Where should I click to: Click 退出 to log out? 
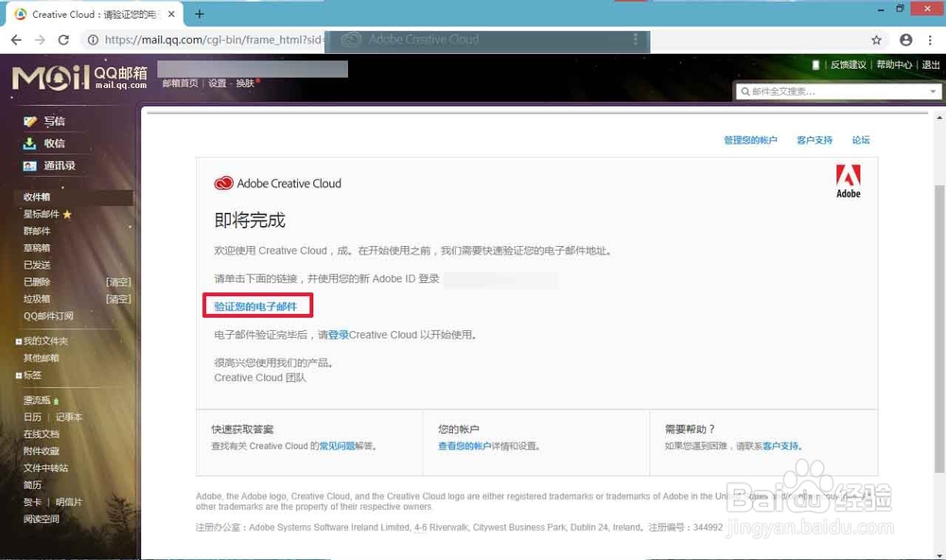pos(931,64)
